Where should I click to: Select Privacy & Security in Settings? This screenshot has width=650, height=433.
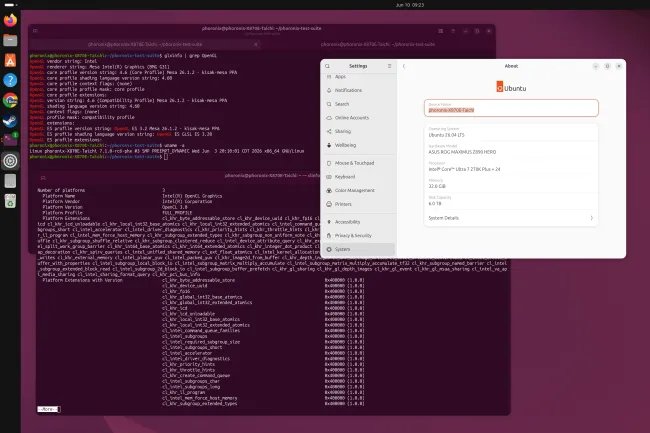[359, 236]
